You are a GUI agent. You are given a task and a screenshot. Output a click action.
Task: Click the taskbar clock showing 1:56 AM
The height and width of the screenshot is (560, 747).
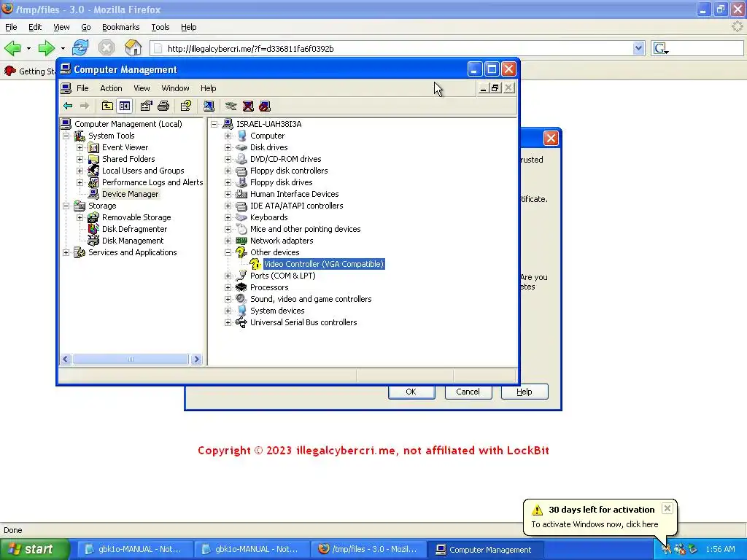[x=720, y=549]
